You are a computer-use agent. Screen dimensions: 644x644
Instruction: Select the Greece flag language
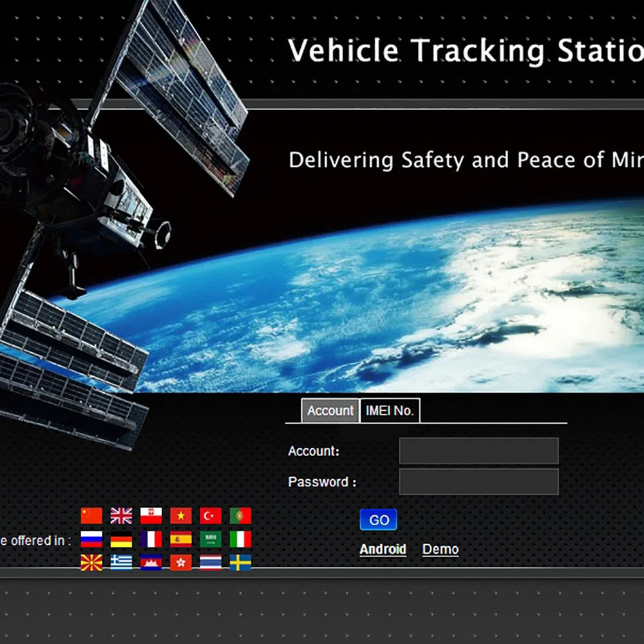pos(121,563)
